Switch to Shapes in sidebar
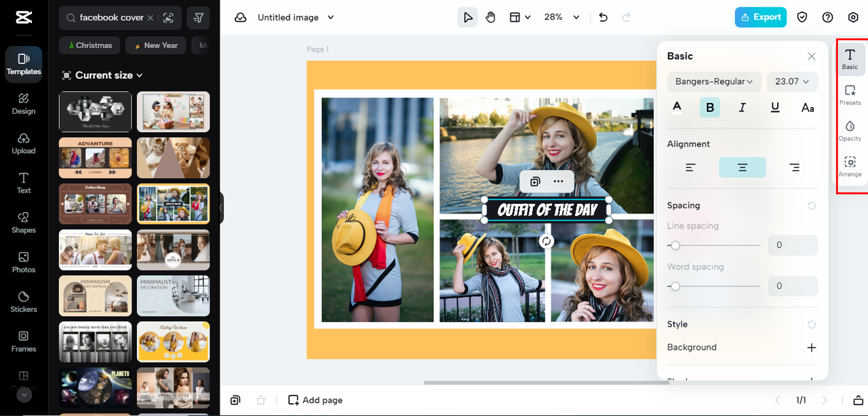Viewport: 868px width, 416px height. click(24, 222)
